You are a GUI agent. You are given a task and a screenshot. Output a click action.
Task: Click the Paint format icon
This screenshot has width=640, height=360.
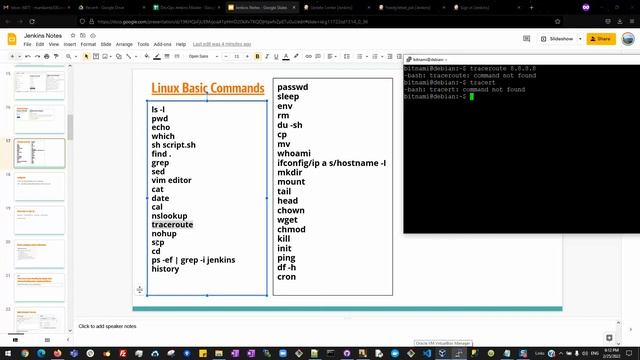pos(56,56)
